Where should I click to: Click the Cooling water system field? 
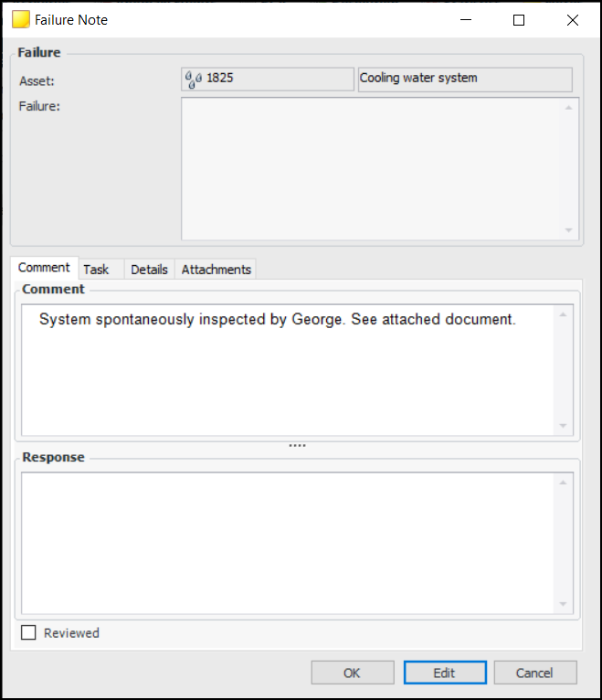pyautogui.click(x=465, y=79)
